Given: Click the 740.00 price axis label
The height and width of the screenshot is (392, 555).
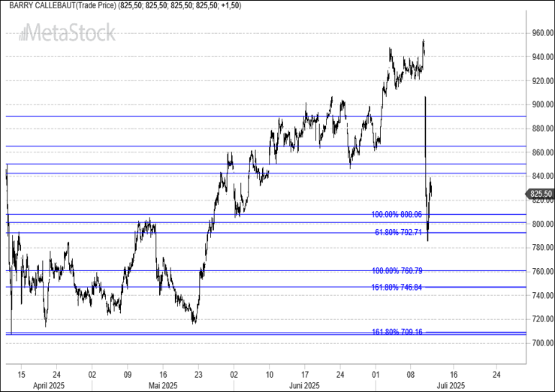Looking at the screenshot, I should coord(543,295).
